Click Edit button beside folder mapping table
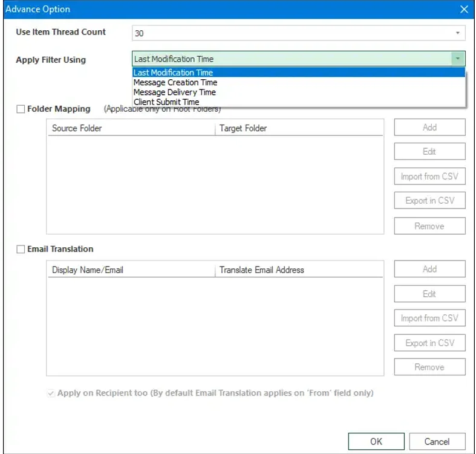This screenshot has height=454, width=476. (429, 152)
